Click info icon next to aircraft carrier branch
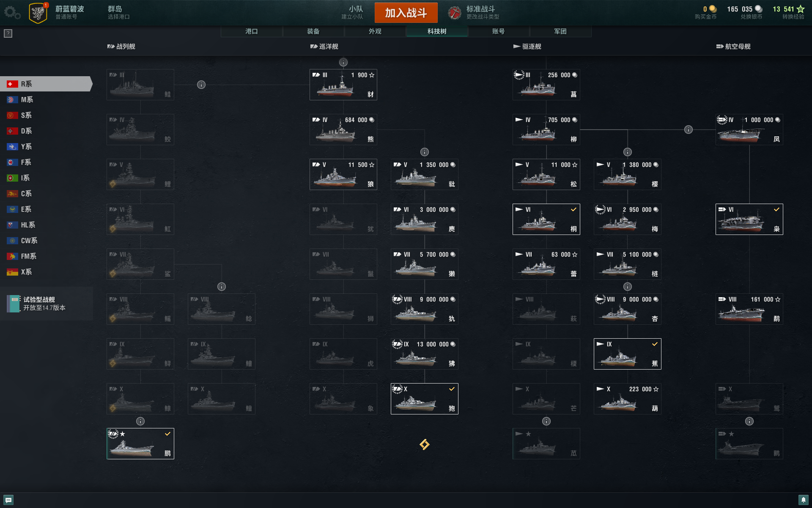This screenshot has height=508, width=812. 689,130
